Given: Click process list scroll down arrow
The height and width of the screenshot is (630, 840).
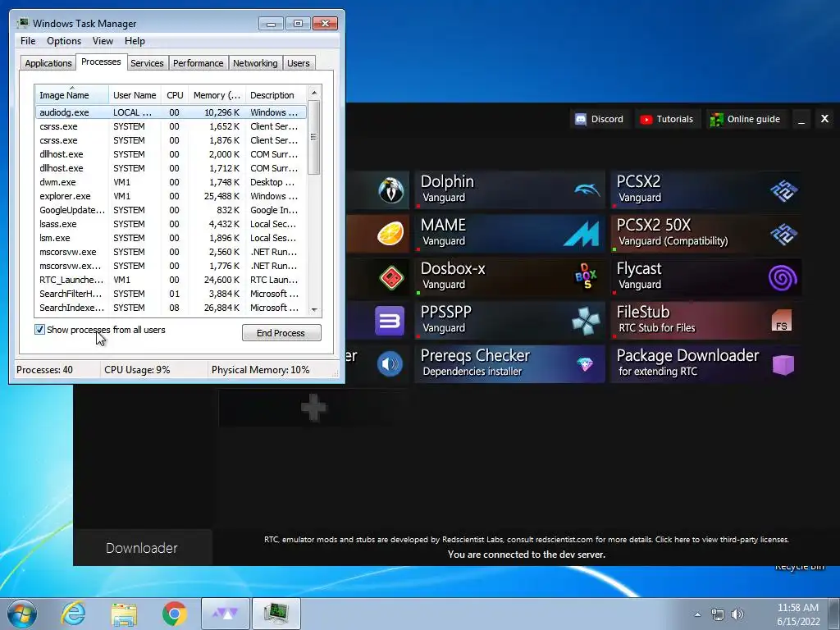Looking at the screenshot, I should pyautogui.click(x=314, y=309).
